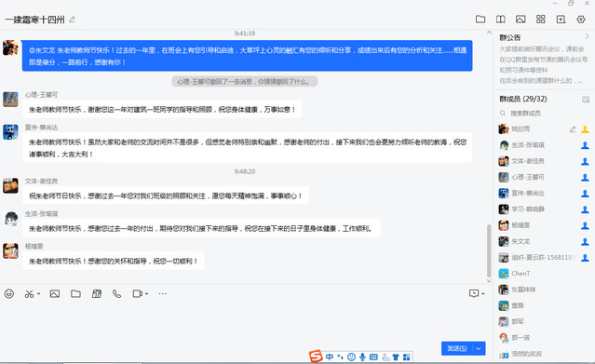Click the chat history vertical scrollbar
This screenshot has width=595, height=364.
[x=489, y=250]
